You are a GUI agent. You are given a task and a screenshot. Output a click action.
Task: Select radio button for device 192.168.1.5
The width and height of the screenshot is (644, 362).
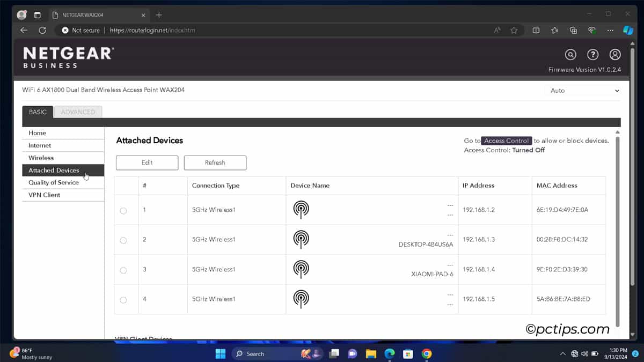pyautogui.click(x=123, y=300)
